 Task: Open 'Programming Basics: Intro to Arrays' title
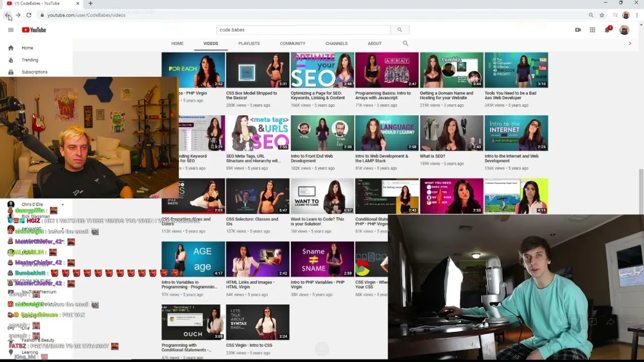[x=383, y=96]
